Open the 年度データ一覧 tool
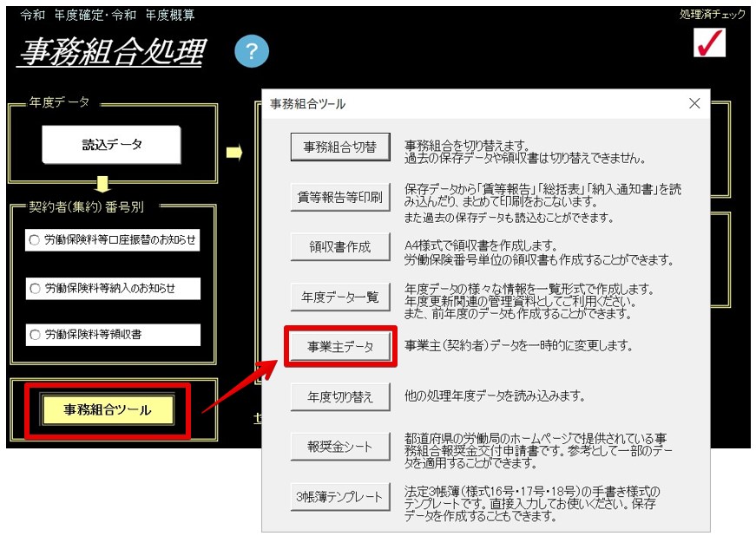This screenshot has width=756, height=536. pyautogui.click(x=340, y=297)
